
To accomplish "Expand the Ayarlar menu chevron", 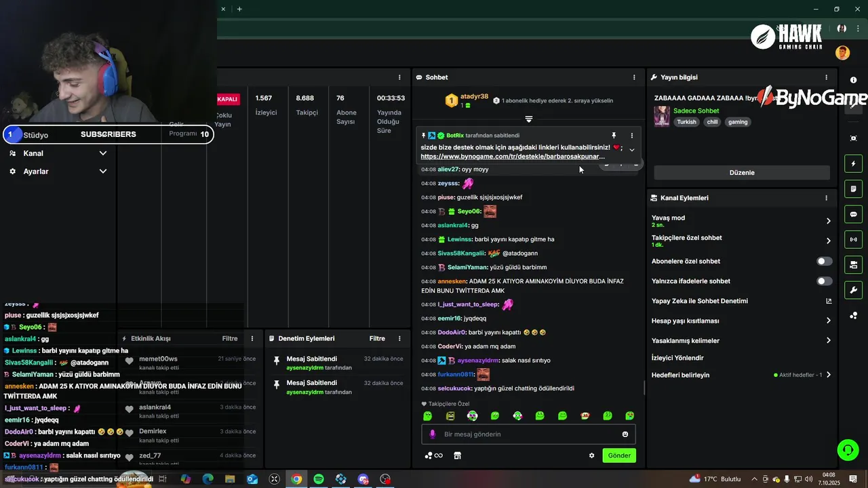I will (x=103, y=171).
